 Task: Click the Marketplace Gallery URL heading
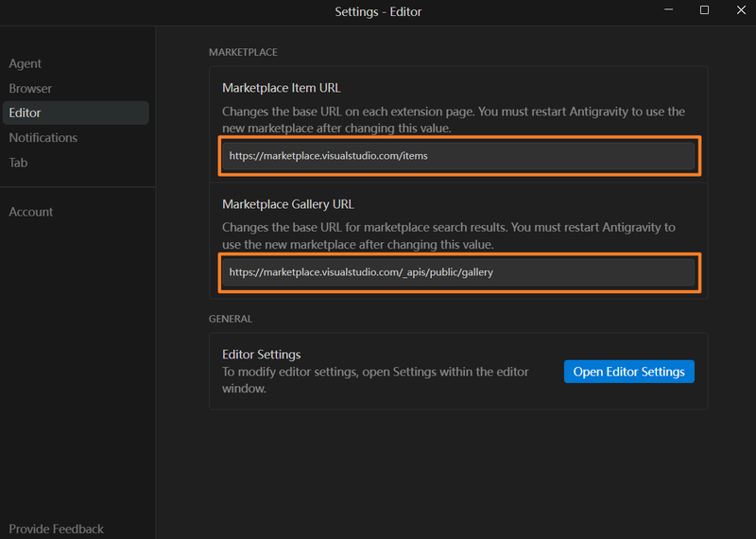click(x=287, y=204)
